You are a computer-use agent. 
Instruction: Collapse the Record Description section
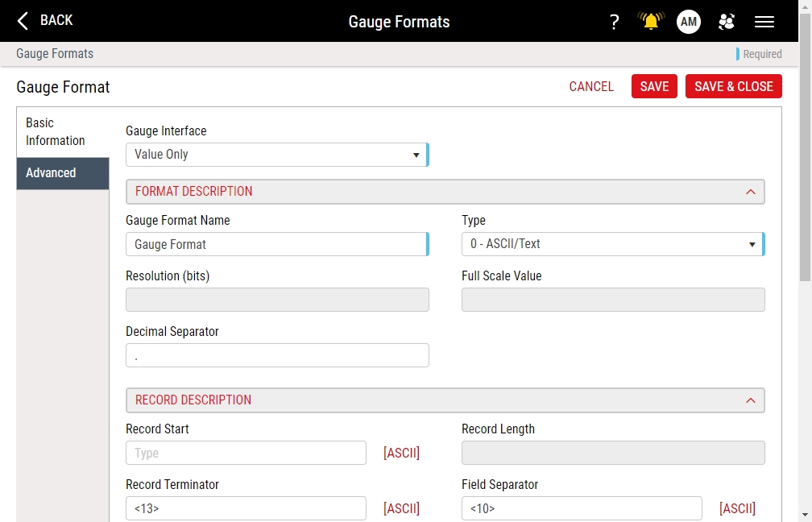tap(750, 400)
